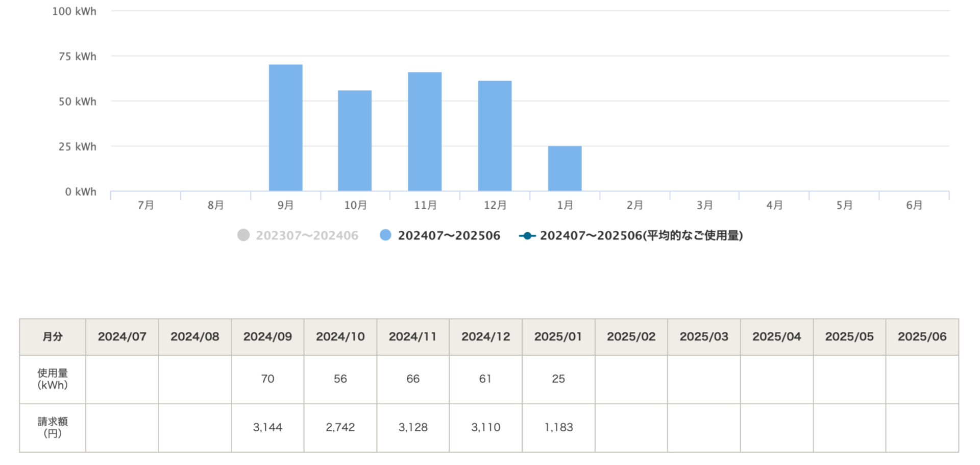Click the usage value 56
The image size is (980, 465).
click(340, 379)
